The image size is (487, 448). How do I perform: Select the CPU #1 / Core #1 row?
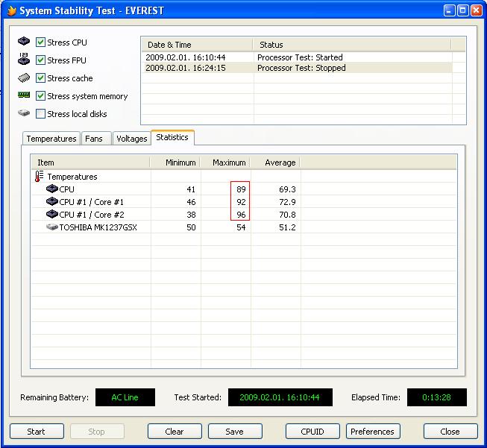[x=244, y=202]
